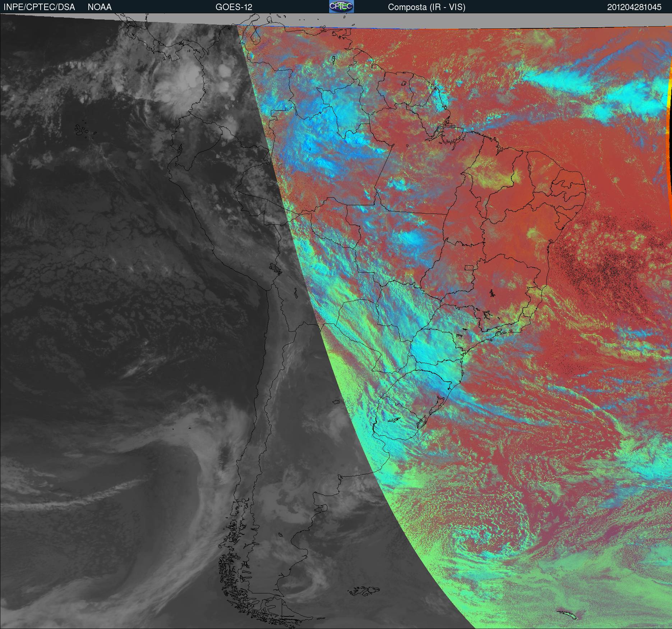Click the "GOES-12" satellite label
The width and height of the screenshot is (672, 629).
(x=234, y=7)
